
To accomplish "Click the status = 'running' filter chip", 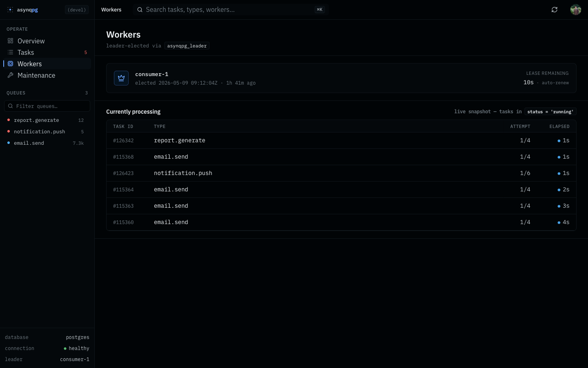I will coord(550,112).
